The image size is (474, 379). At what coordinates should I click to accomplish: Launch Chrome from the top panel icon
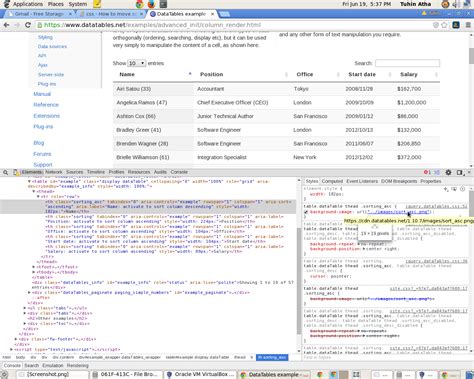[x=140, y=4]
